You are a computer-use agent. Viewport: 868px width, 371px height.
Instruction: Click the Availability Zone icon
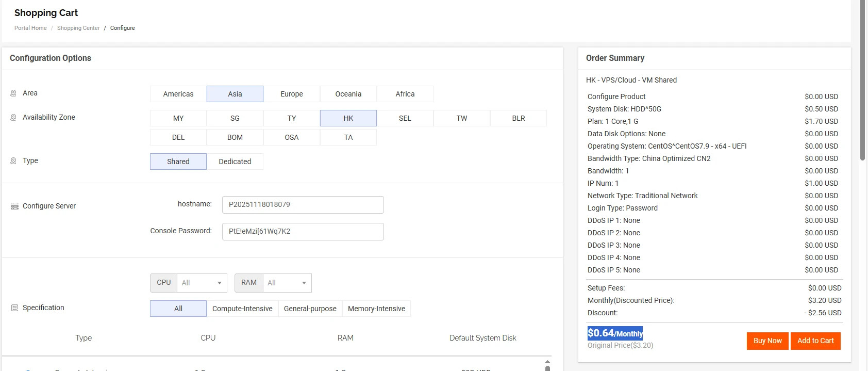[13, 118]
